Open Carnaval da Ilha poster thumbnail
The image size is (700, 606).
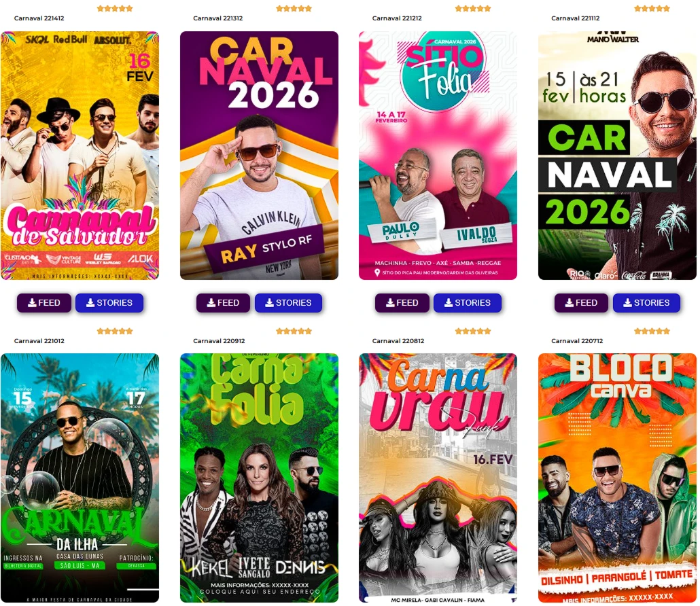click(x=80, y=478)
